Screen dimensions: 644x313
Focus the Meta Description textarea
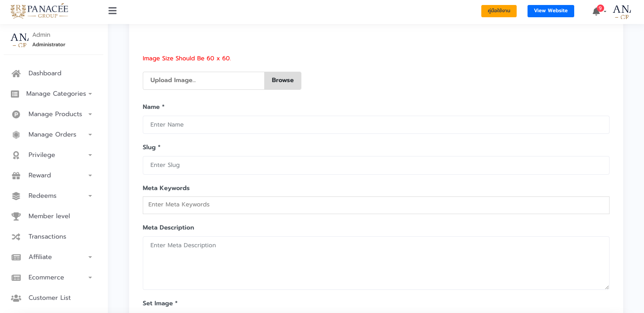[x=376, y=263]
